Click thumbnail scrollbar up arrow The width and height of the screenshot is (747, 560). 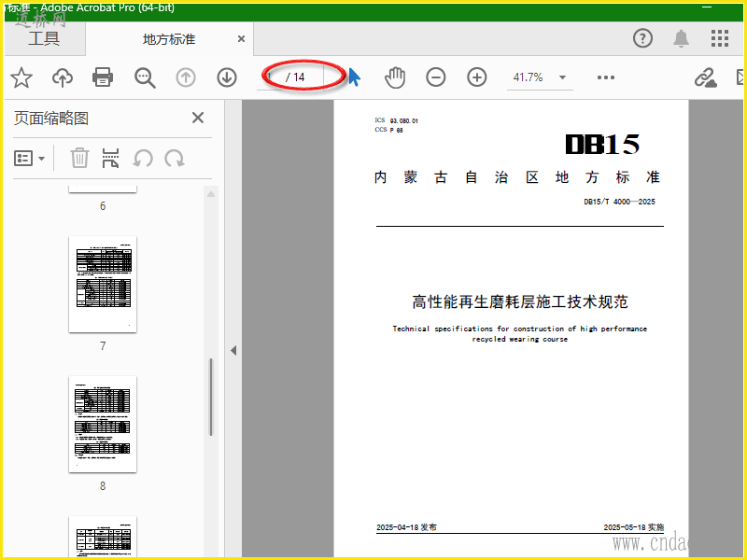click(x=211, y=194)
